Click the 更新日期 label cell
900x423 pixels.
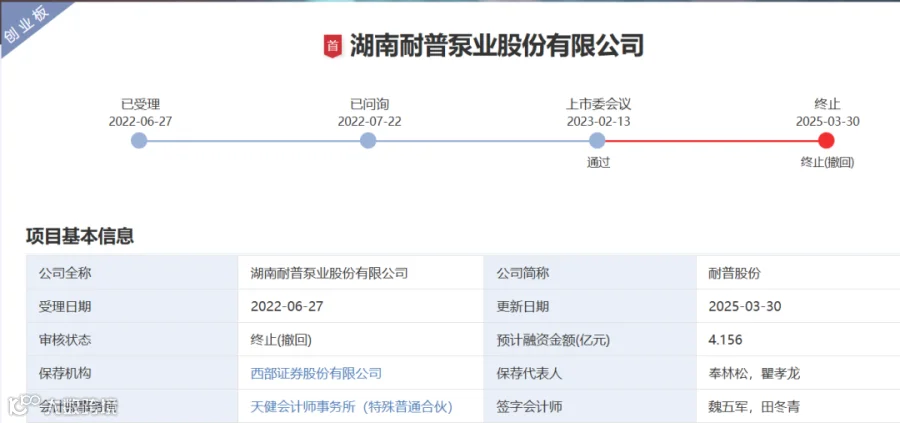(590, 306)
